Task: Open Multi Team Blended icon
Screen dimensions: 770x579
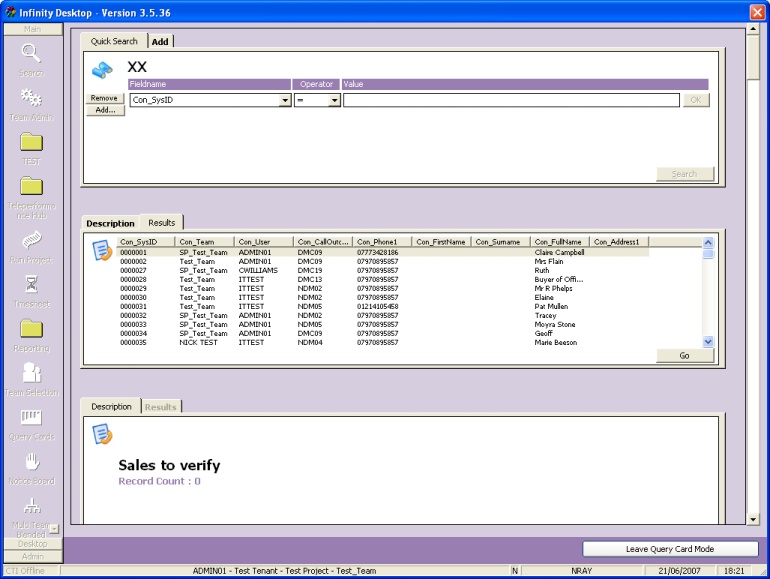Action: pos(32,505)
